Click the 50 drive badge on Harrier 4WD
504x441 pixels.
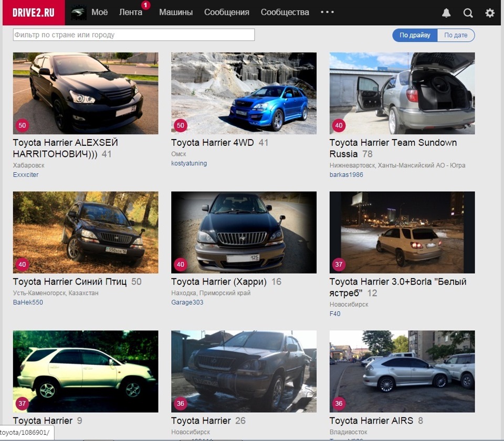coord(180,125)
